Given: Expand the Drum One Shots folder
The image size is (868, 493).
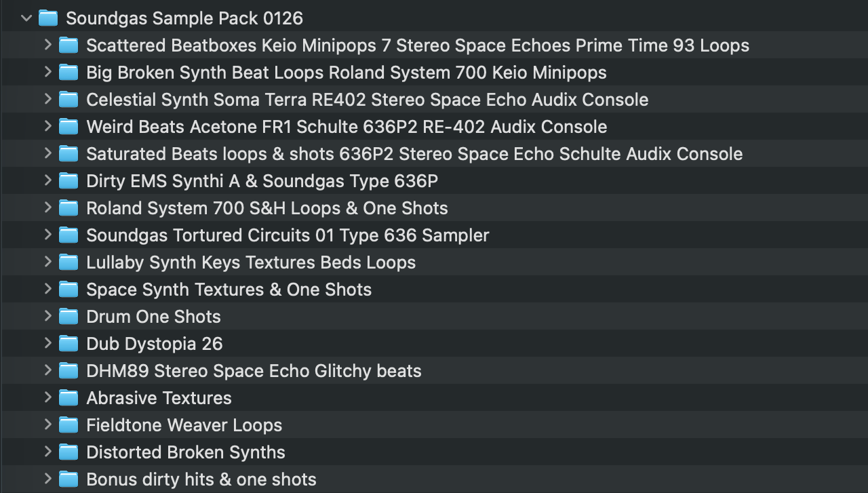Looking at the screenshot, I should click(47, 317).
